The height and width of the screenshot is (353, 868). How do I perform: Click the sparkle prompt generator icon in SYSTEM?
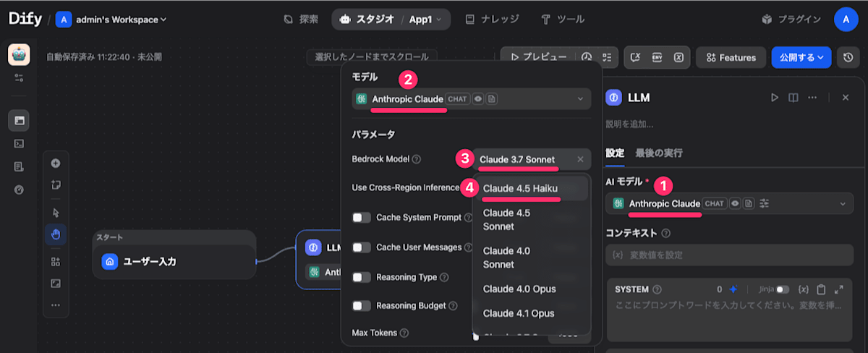(x=733, y=289)
